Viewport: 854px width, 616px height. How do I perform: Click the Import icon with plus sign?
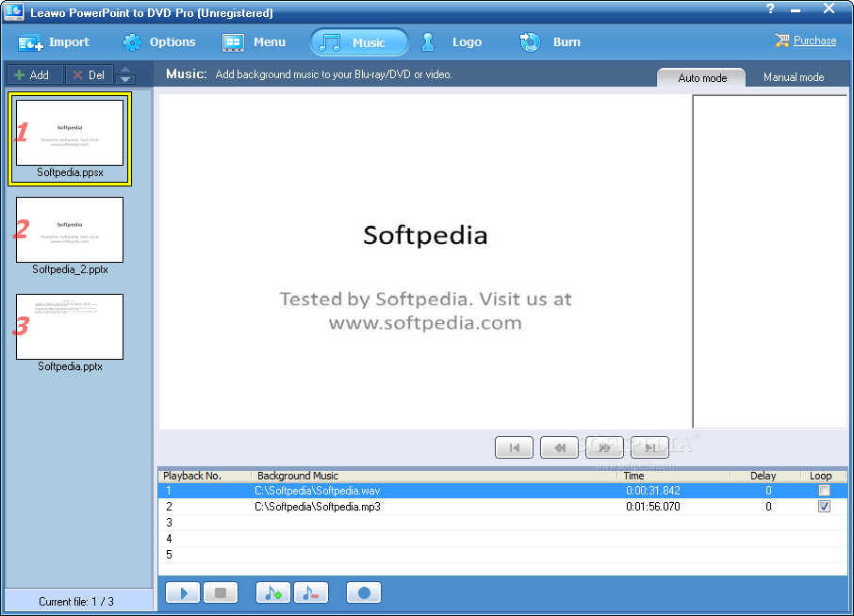[30, 43]
